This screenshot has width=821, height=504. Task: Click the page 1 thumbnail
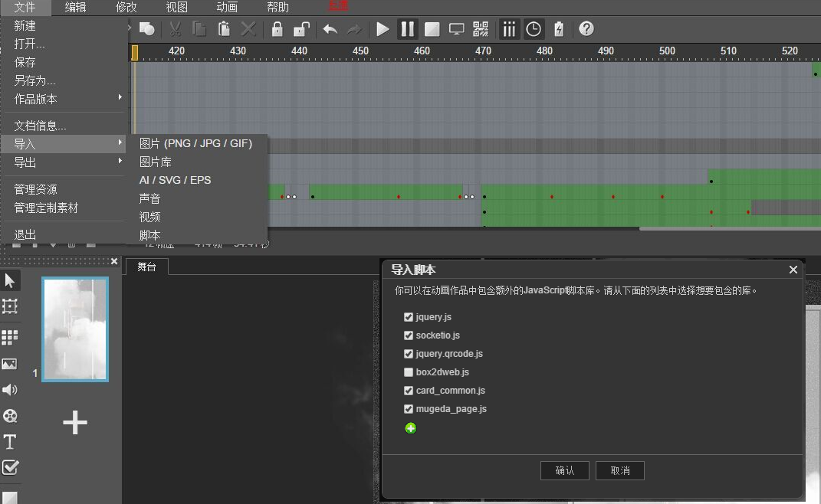(x=74, y=329)
